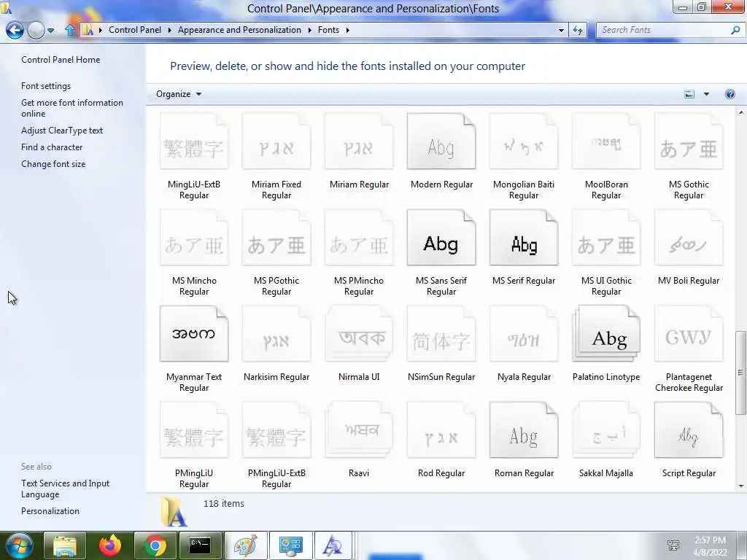Open Font settings link
The height and width of the screenshot is (560, 747).
click(46, 86)
